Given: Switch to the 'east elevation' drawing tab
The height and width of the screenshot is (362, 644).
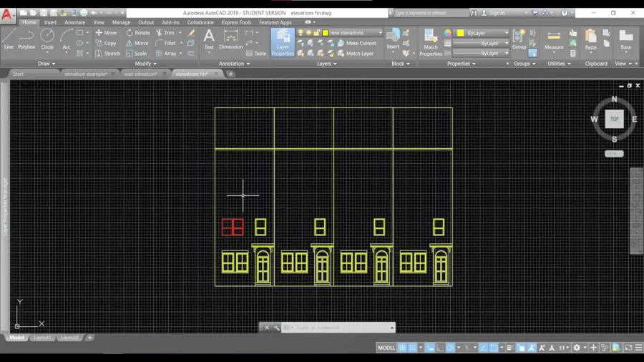Looking at the screenshot, I should pos(140,74).
